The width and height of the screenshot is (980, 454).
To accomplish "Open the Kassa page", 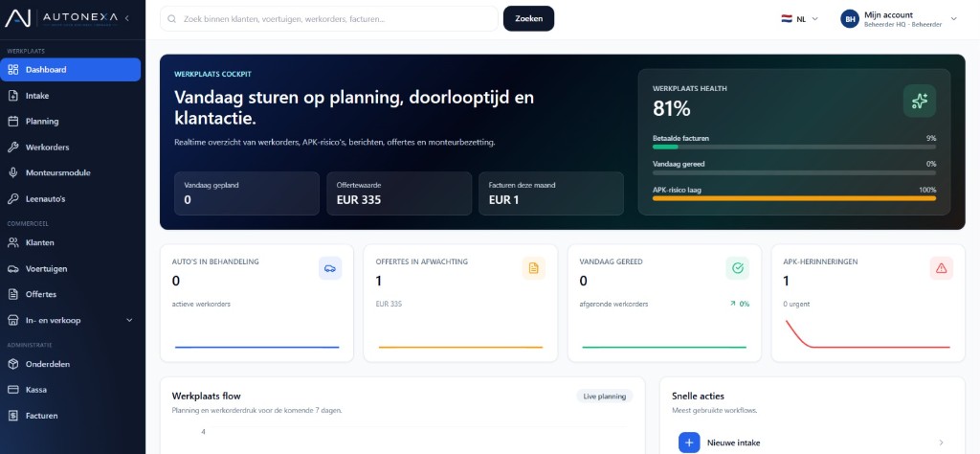I will (71, 390).
